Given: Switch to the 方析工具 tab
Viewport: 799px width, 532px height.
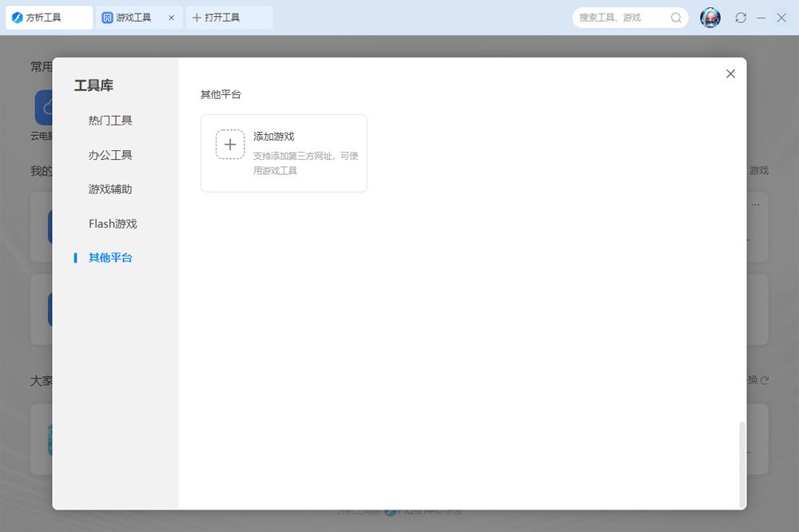Looking at the screenshot, I should click(48, 18).
